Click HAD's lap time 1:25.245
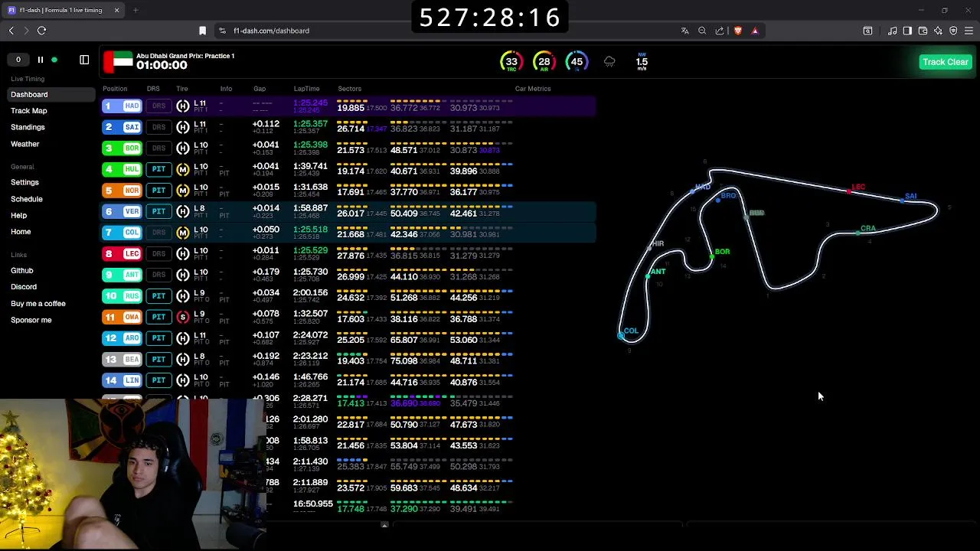Screen dimensions: 980x551 (310, 103)
